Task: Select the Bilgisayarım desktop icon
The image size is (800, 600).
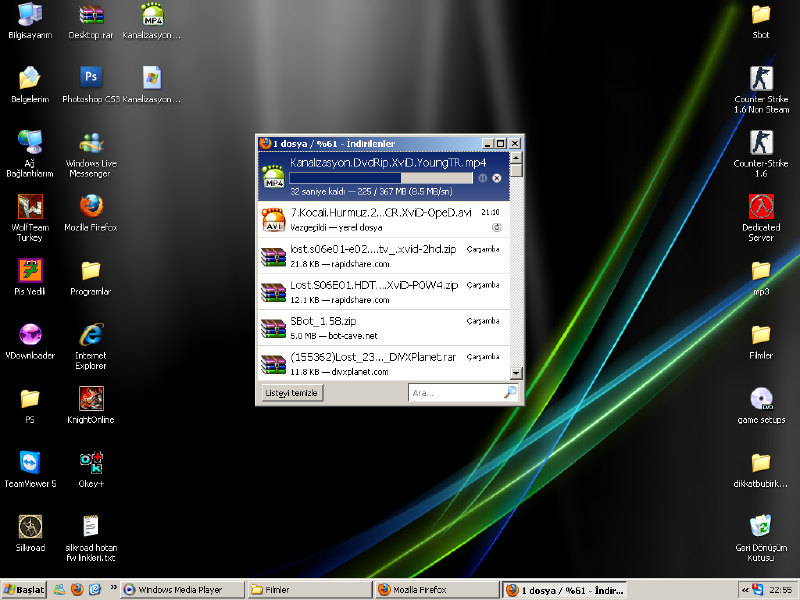Action: click(x=30, y=21)
